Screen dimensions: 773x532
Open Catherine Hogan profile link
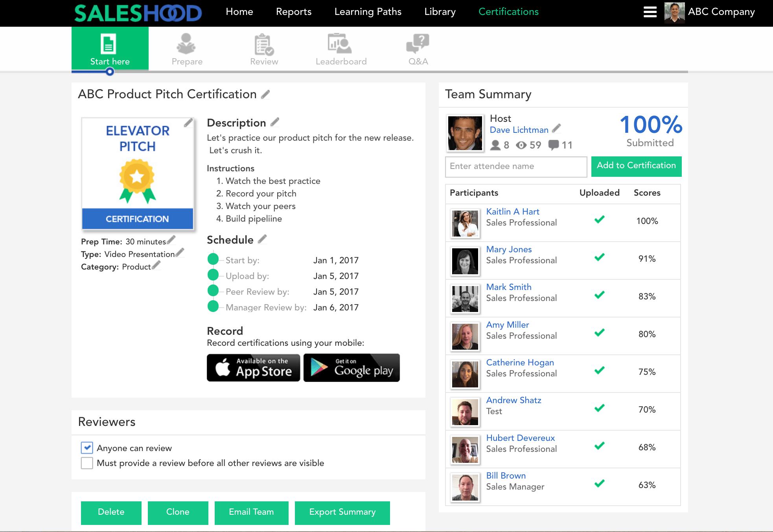pyautogui.click(x=520, y=362)
